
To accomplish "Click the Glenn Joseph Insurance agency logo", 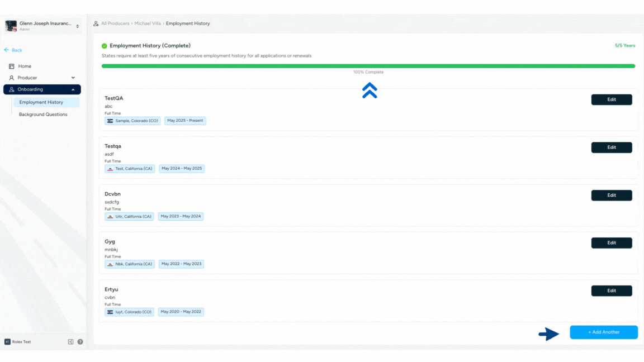I will (11, 26).
